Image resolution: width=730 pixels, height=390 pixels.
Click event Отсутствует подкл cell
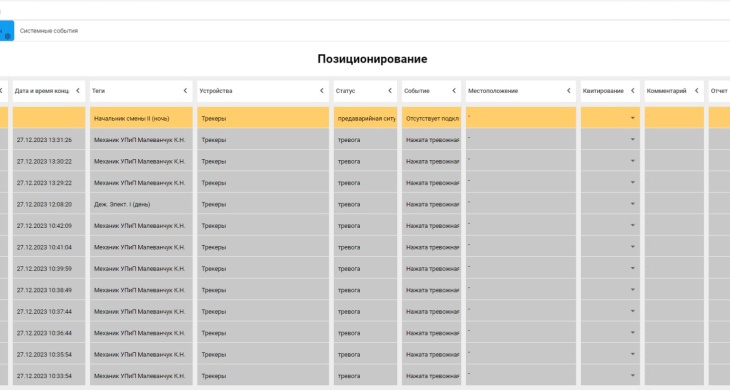point(432,119)
